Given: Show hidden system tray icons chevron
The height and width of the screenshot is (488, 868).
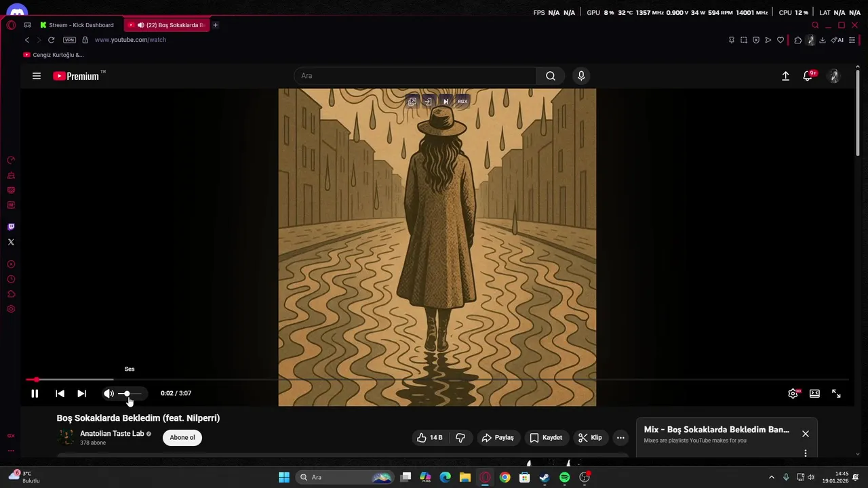Looking at the screenshot, I should click(x=771, y=477).
